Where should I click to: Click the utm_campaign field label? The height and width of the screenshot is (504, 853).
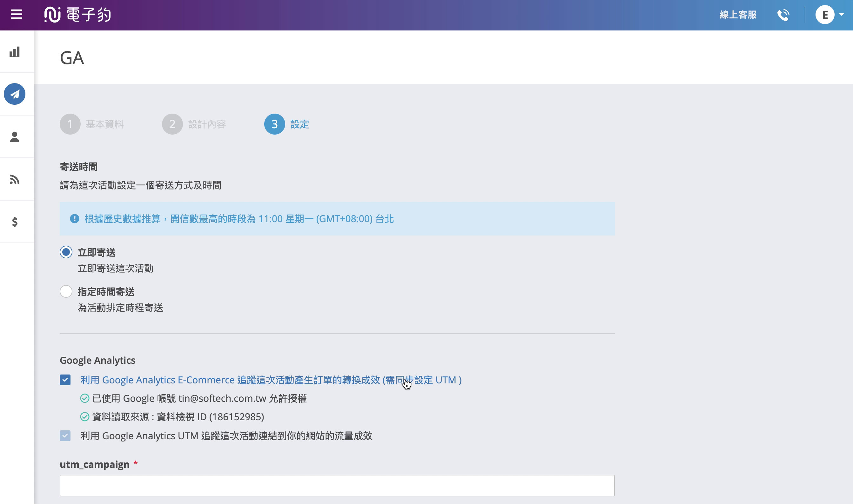click(x=95, y=464)
